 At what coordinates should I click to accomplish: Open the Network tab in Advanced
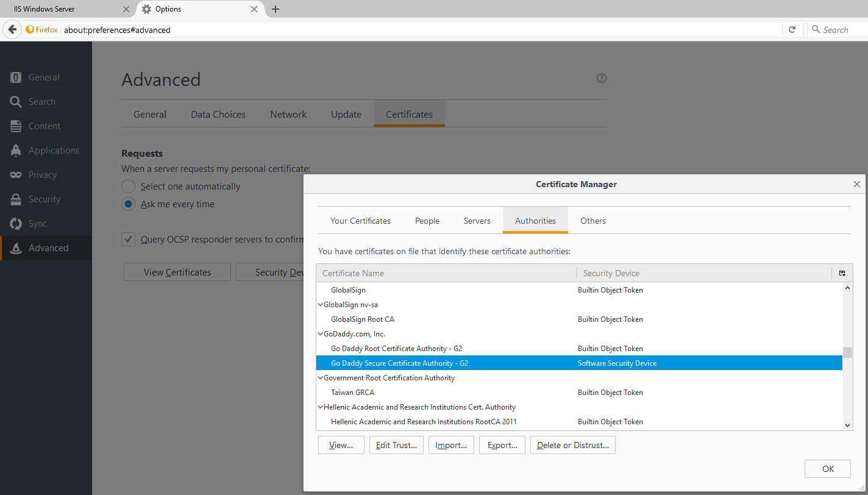[288, 114]
